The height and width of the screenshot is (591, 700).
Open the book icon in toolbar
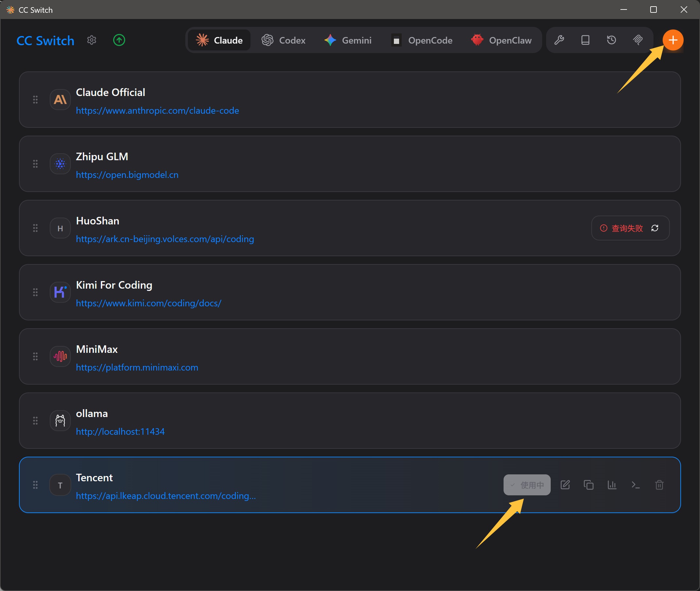[585, 40]
